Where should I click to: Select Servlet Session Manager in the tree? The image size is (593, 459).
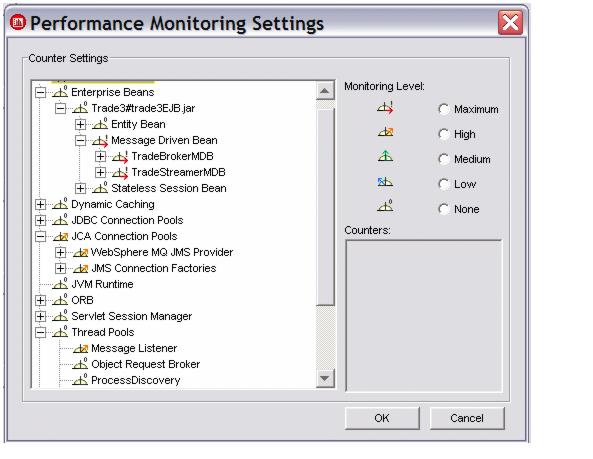click(x=132, y=316)
